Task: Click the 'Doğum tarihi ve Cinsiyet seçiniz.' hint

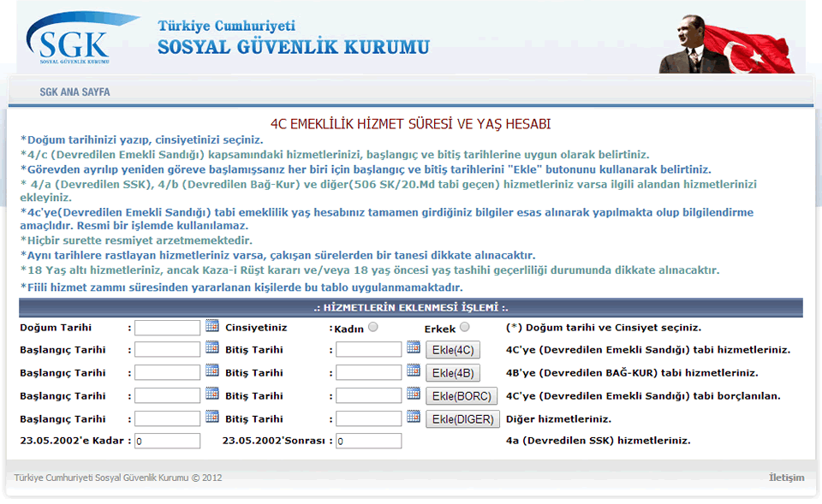Action: 604,328
